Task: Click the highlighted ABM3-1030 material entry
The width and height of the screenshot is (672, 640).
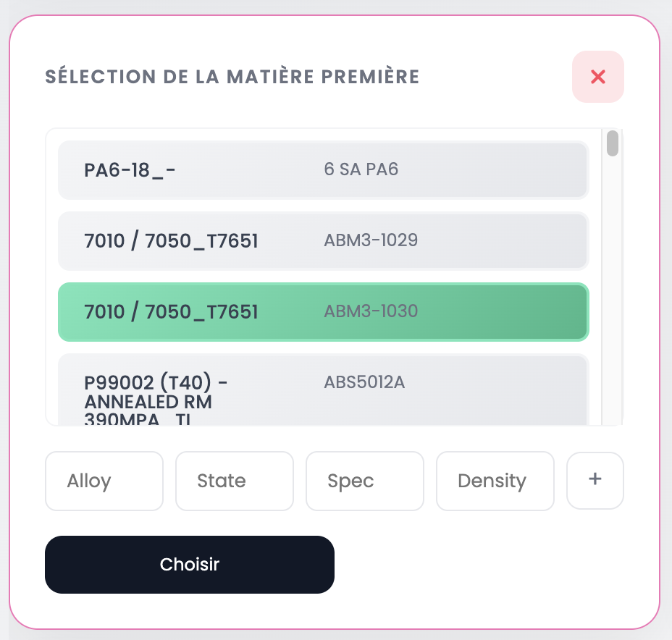Action: [x=323, y=312]
